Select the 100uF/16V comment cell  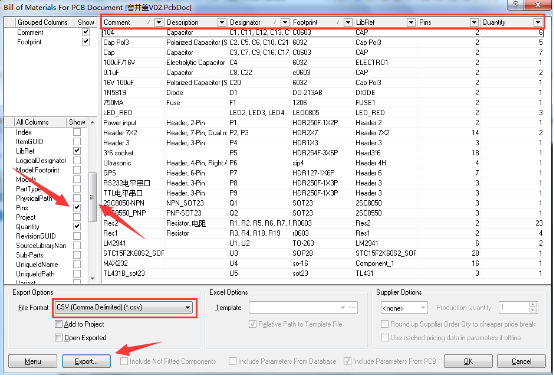[134, 63]
